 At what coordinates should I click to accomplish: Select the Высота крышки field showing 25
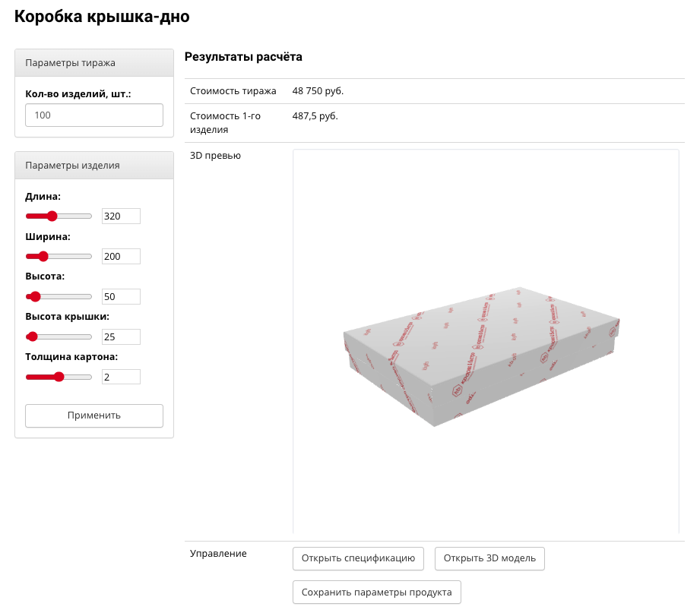coord(121,336)
